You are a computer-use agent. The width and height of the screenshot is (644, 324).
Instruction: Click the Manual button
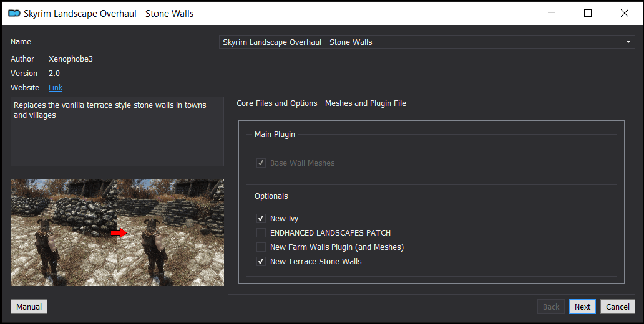[29, 307]
